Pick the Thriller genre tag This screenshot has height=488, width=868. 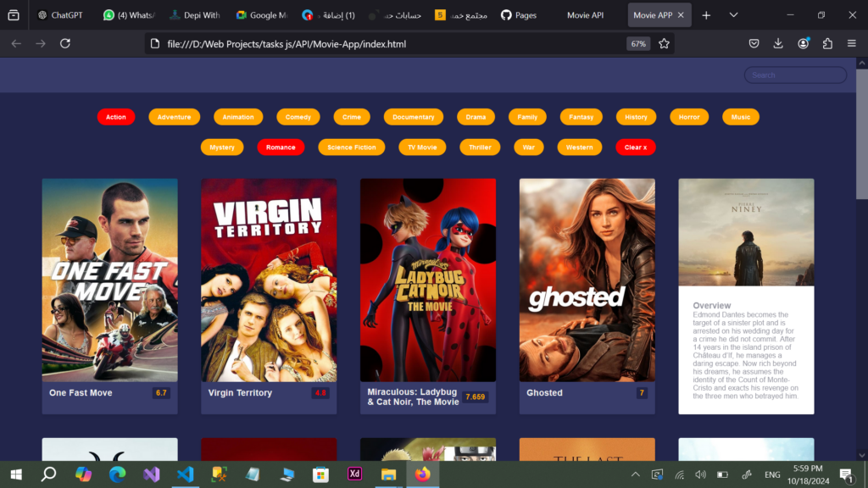click(x=480, y=147)
